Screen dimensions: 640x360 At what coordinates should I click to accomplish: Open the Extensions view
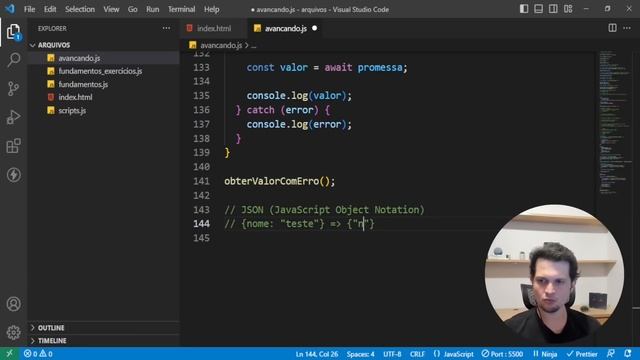click(x=13, y=146)
